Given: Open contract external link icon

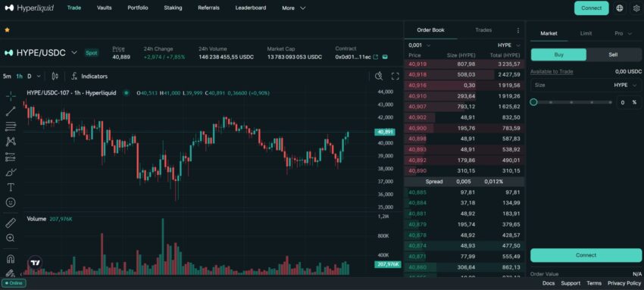Looking at the screenshot, I should 375,57.
